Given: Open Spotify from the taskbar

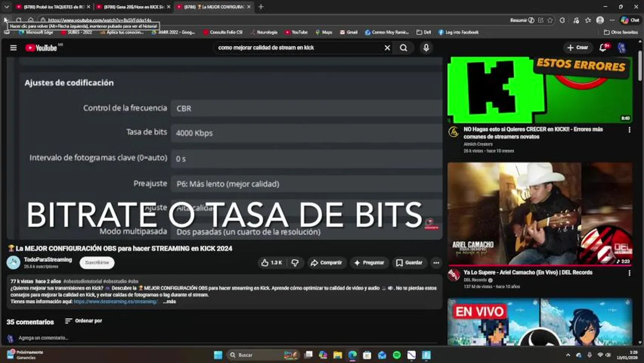Looking at the screenshot, I should click(x=397, y=355).
